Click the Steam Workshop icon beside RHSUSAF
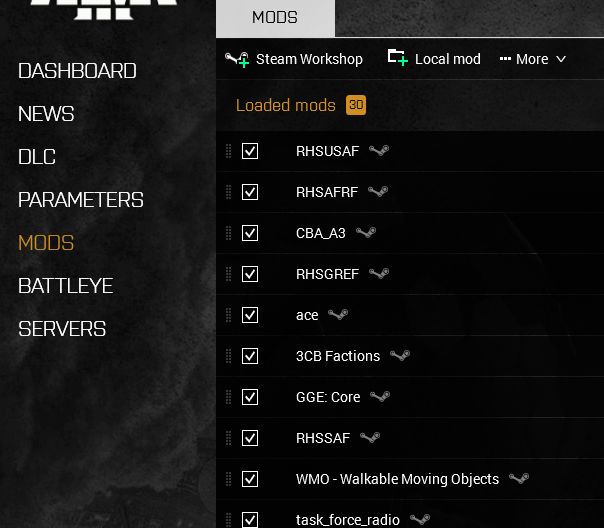Image resolution: width=604 pixels, height=528 pixels. tap(378, 151)
